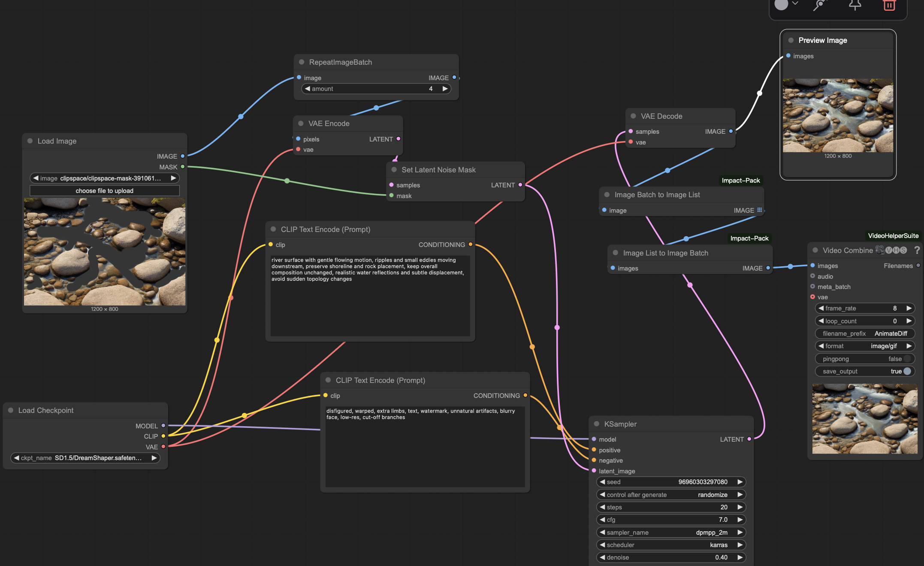
Task: Click the pin icon in node toolbar
Action: (855, 5)
